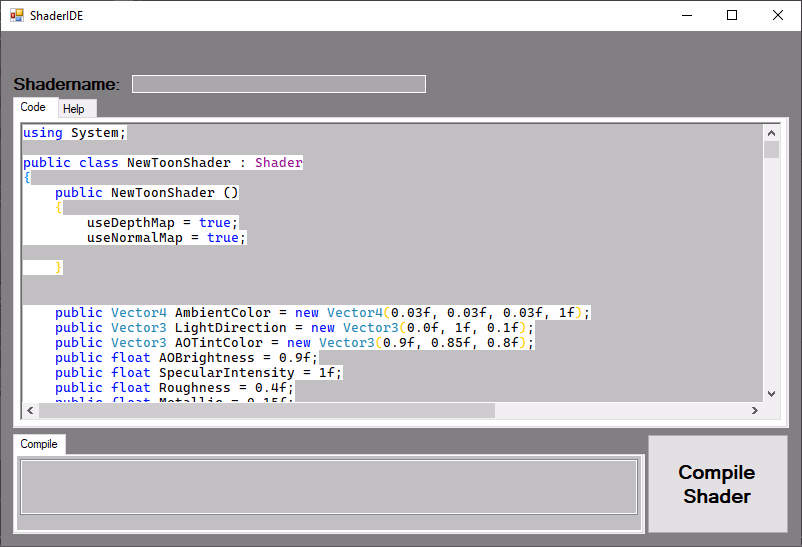Screen dimensions: 802x547
Task: Click the code editor's scroll up arrow
Action: (771, 132)
